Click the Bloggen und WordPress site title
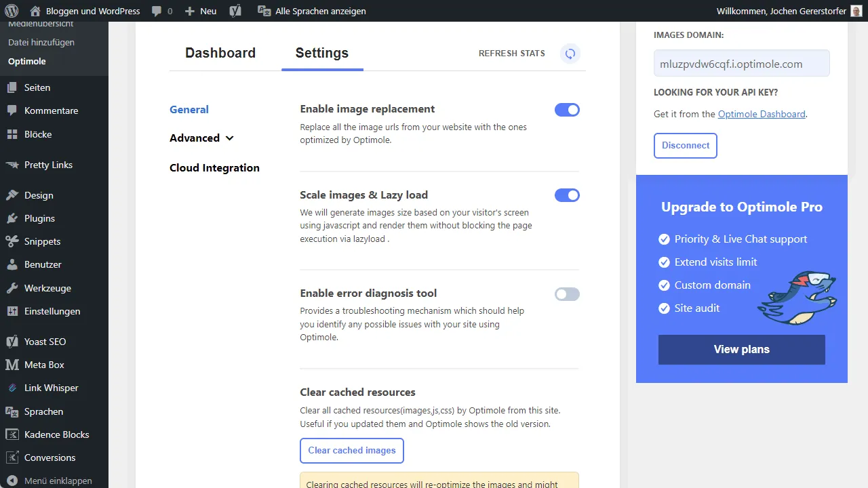Screen dimensions: 868x488 point(94,11)
